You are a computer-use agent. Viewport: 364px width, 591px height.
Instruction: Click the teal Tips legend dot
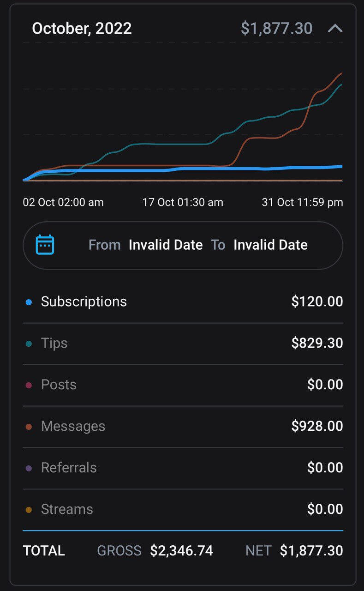tap(29, 344)
